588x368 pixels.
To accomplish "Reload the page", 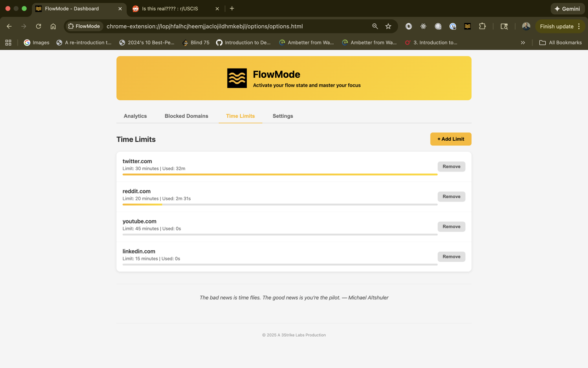I will coord(39,26).
